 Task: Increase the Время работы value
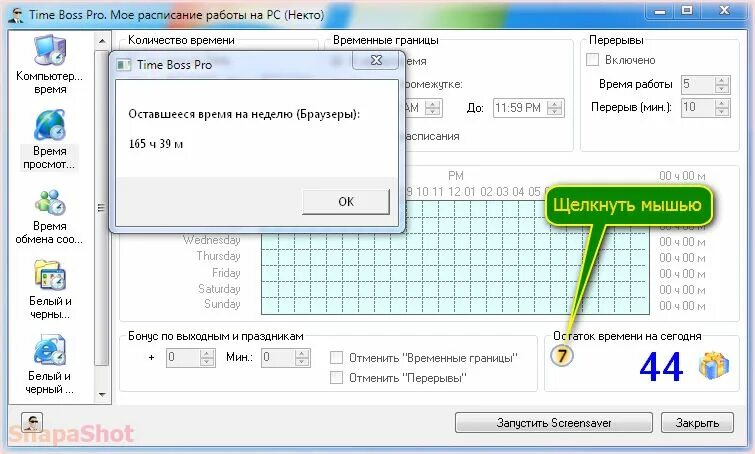click(x=721, y=80)
